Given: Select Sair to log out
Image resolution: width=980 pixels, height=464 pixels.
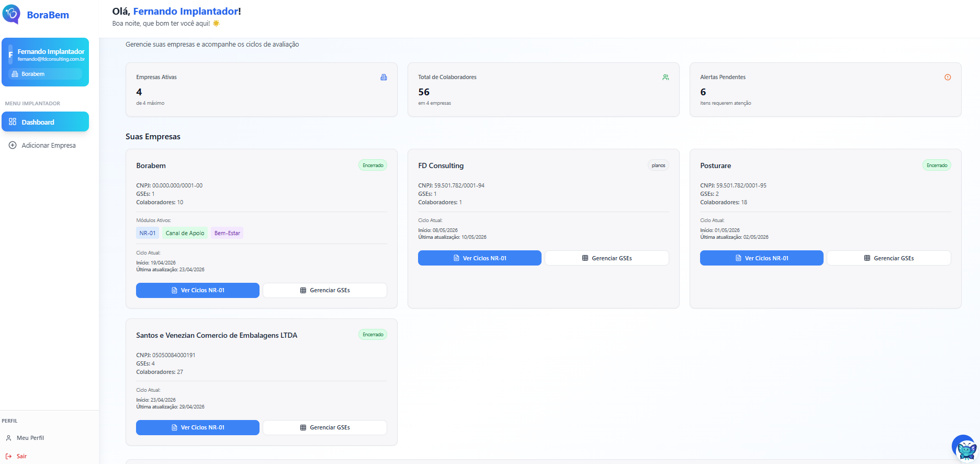Looking at the screenshot, I should [x=21, y=456].
